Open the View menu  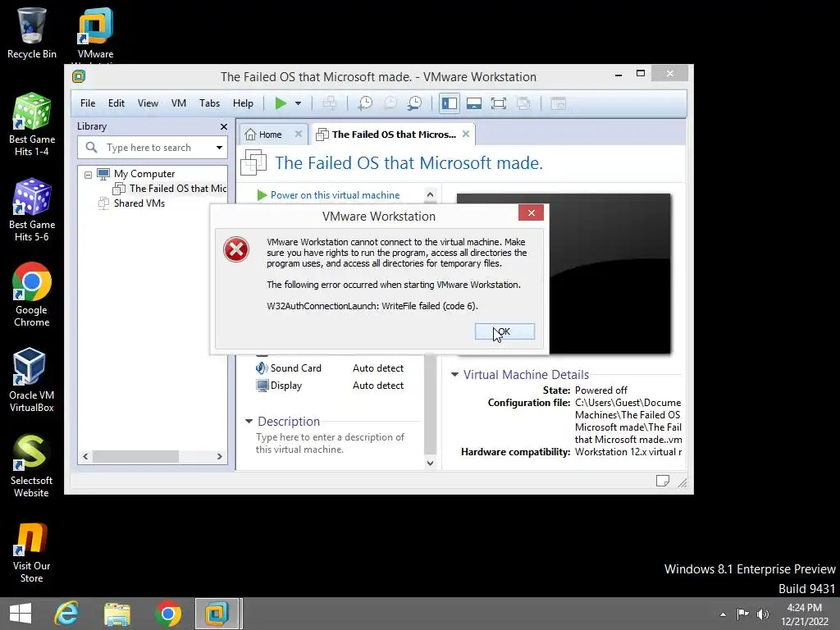pos(148,103)
